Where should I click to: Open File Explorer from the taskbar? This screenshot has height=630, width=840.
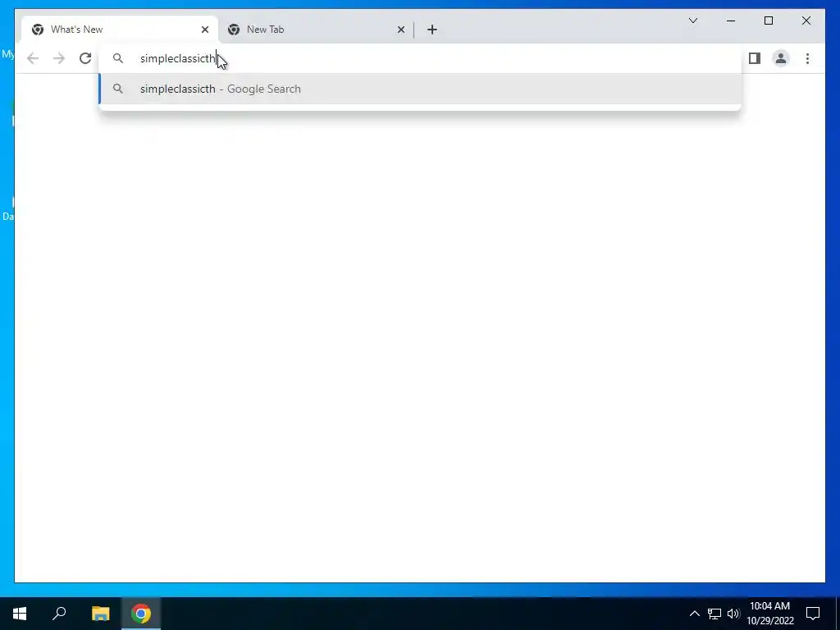click(100, 614)
